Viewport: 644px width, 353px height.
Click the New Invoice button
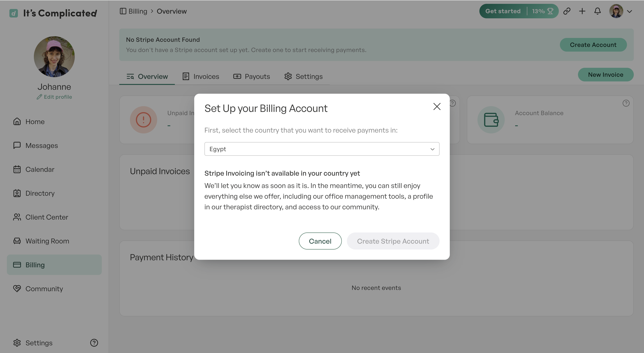coord(605,75)
